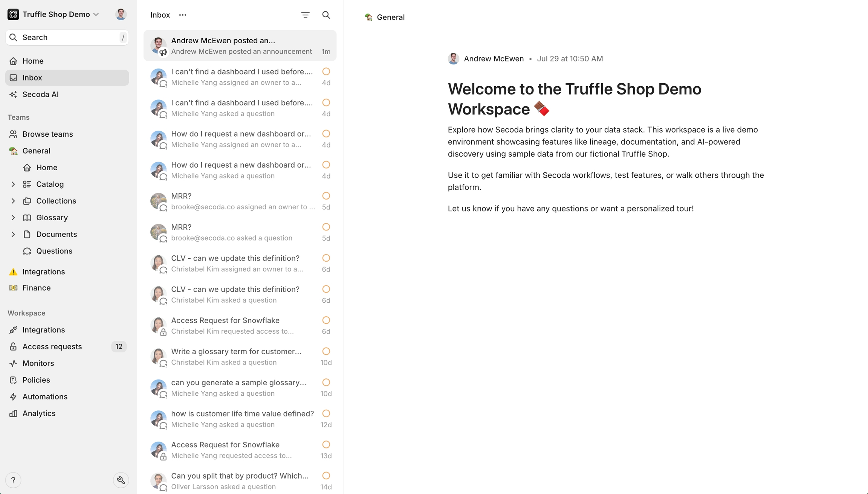Image resolution: width=868 pixels, height=494 pixels.
Task: Expand the Glossary section chevron
Action: (13, 218)
